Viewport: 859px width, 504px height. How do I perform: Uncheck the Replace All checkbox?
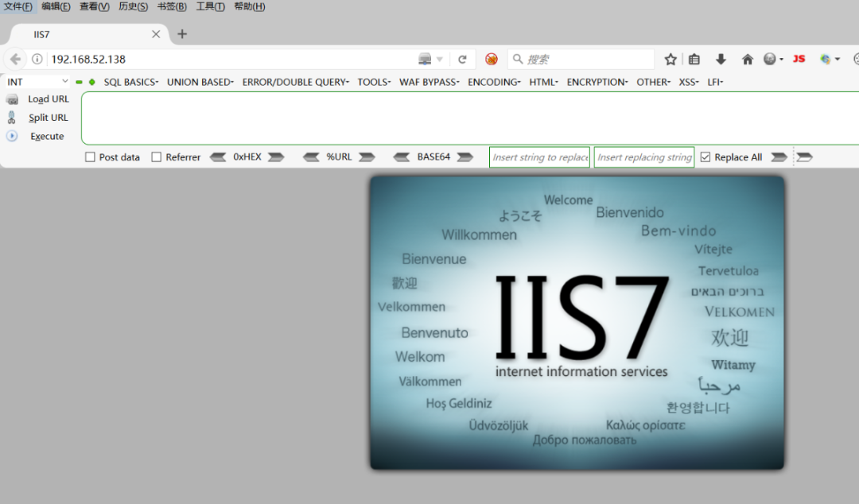[705, 157]
